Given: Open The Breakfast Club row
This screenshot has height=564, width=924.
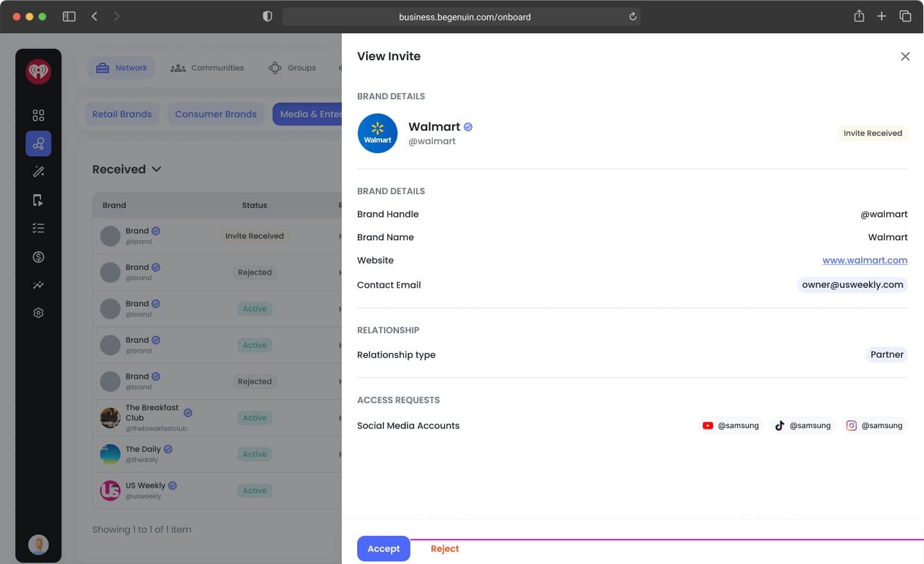Looking at the screenshot, I should point(217,418).
